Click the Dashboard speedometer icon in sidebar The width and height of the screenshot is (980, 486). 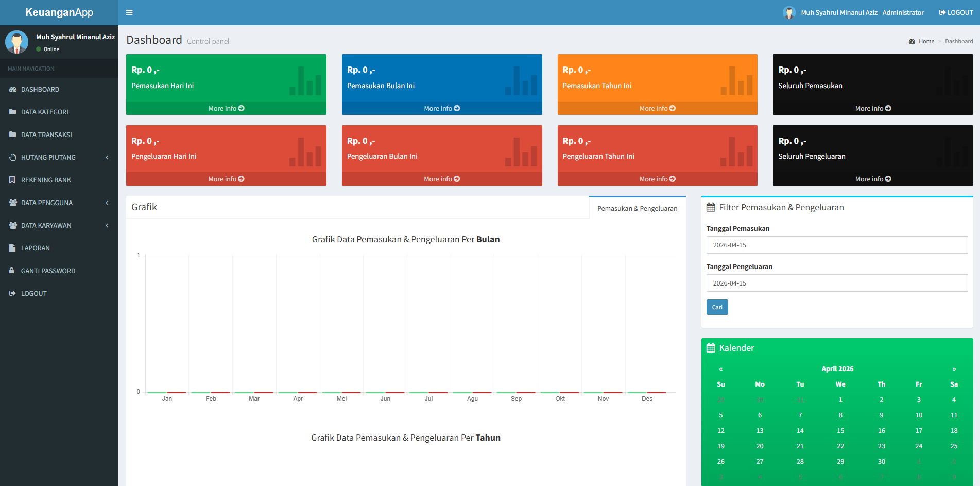(x=13, y=90)
